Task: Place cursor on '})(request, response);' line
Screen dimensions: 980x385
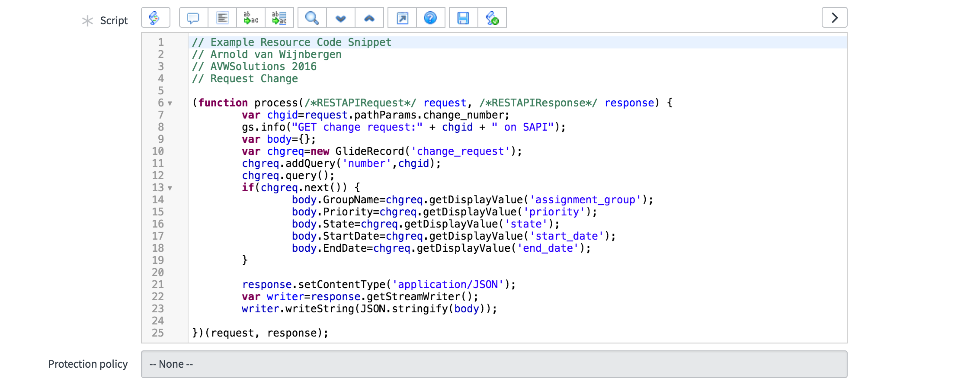Action: [x=260, y=333]
